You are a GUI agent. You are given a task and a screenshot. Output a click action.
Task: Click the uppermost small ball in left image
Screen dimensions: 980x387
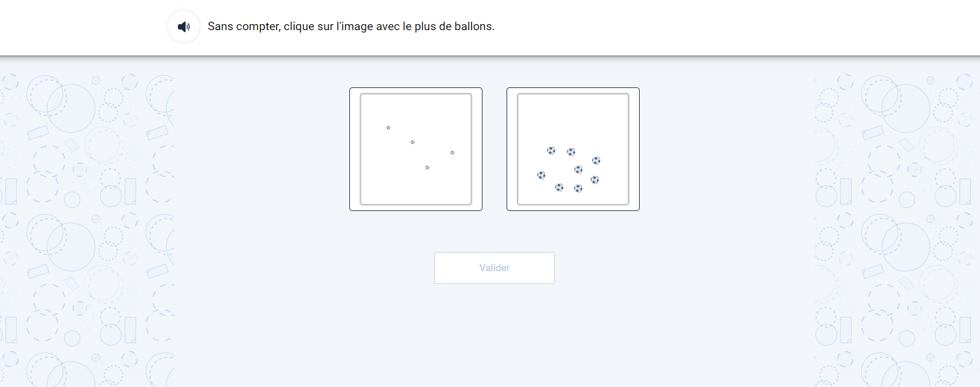[388, 128]
